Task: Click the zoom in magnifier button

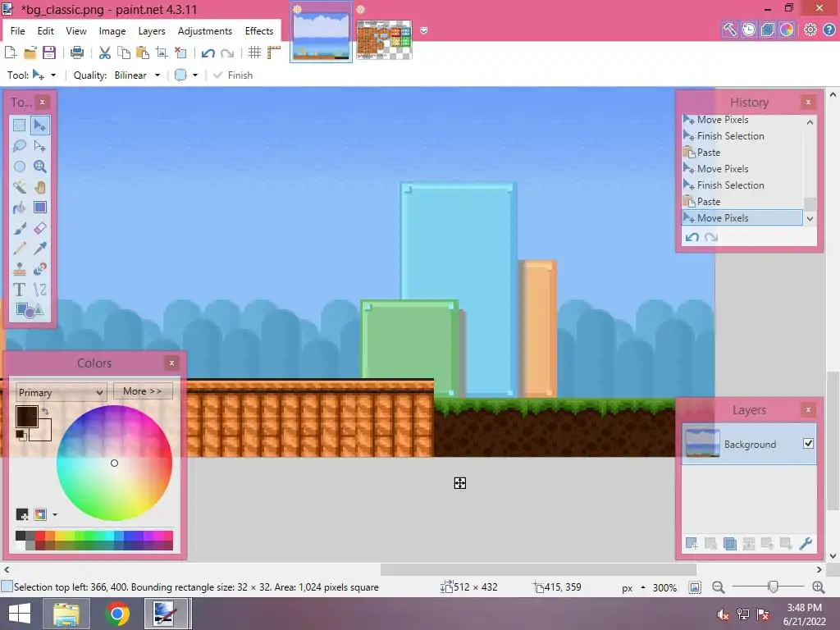Action: point(818,587)
